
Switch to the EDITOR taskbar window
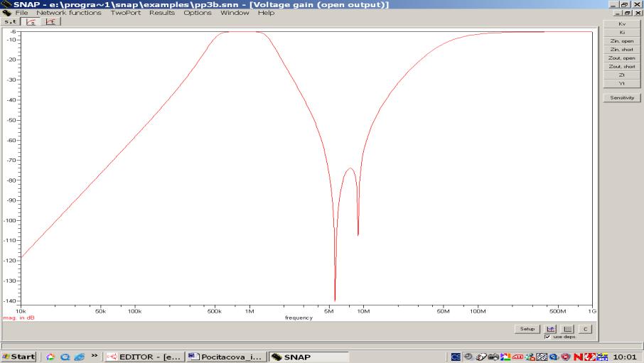click(x=144, y=357)
